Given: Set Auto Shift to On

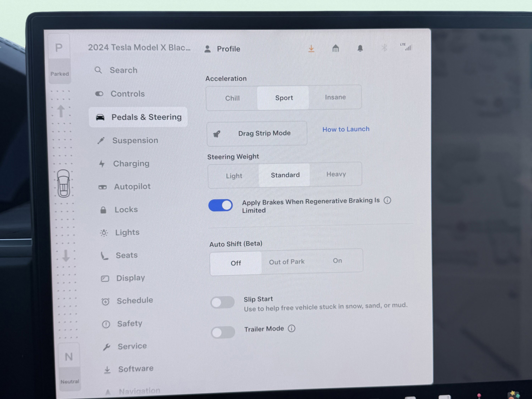Looking at the screenshot, I should point(337,261).
